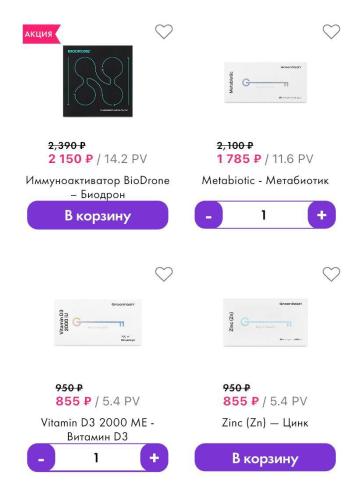This screenshot has width=363, height=500.
Task: Select the Metabiotic quantity field
Action: coord(265,215)
